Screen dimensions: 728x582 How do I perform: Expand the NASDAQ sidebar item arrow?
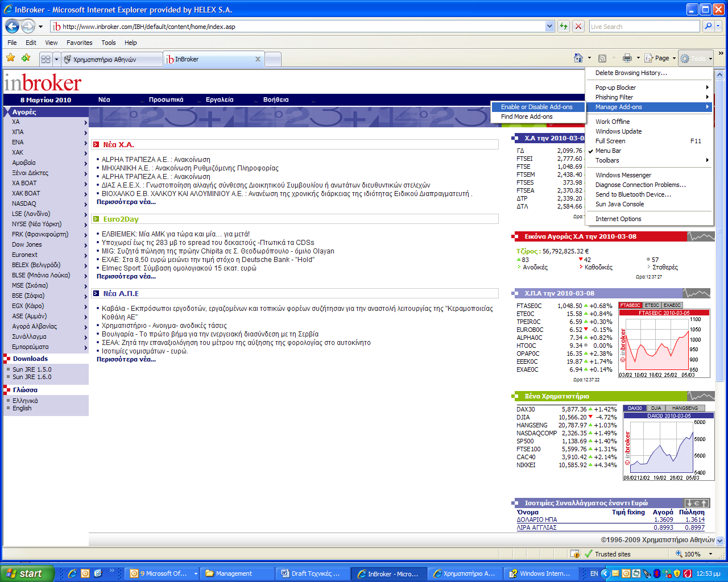click(86, 204)
